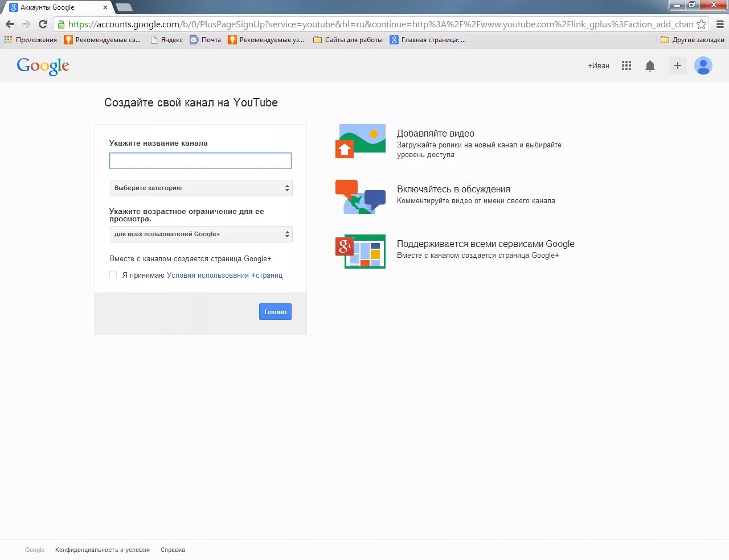Viewport: 729px width, 560px height.
Task: Open age restriction dropdown для всех пользователей
Action: click(x=201, y=234)
